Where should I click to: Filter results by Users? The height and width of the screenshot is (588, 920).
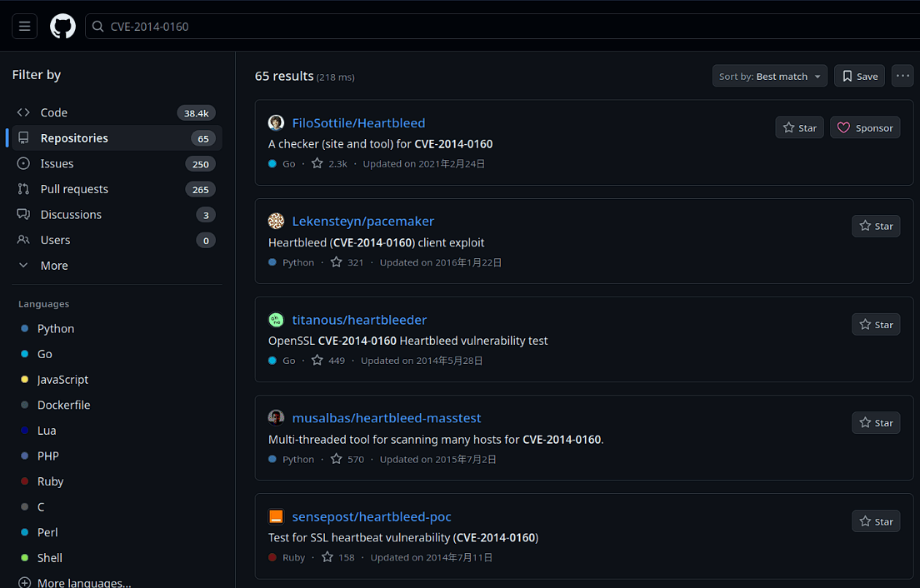tap(117, 241)
